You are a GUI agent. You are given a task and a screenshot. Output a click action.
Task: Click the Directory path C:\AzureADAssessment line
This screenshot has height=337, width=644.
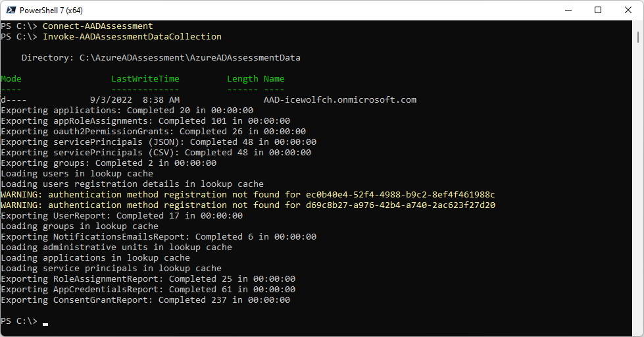tap(161, 58)
